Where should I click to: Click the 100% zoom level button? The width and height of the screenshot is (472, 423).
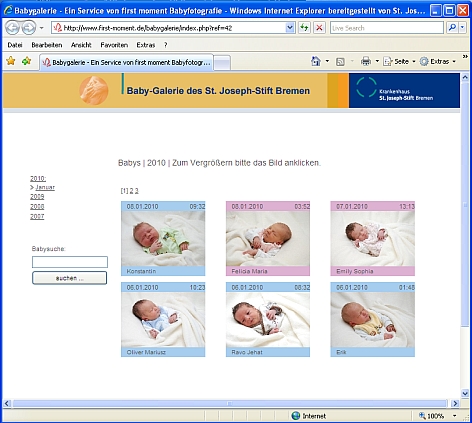(x=432, y=416)
